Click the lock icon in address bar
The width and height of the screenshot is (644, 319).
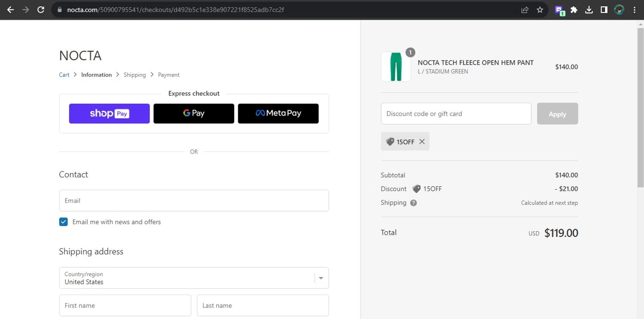coord(60,9)
